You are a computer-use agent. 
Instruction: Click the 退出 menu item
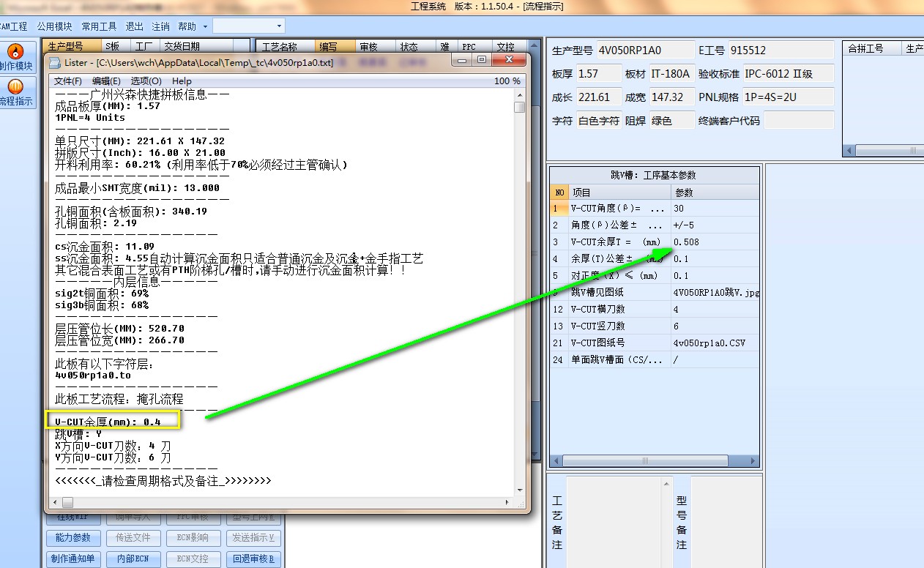tap(135, 26)
